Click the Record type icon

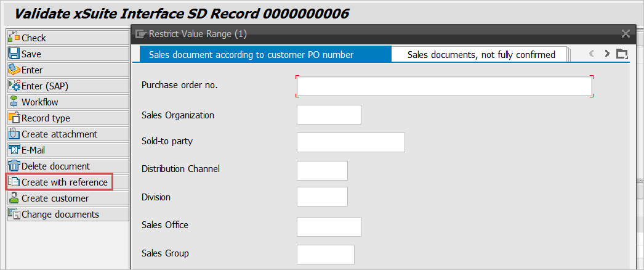coord(14,118)
